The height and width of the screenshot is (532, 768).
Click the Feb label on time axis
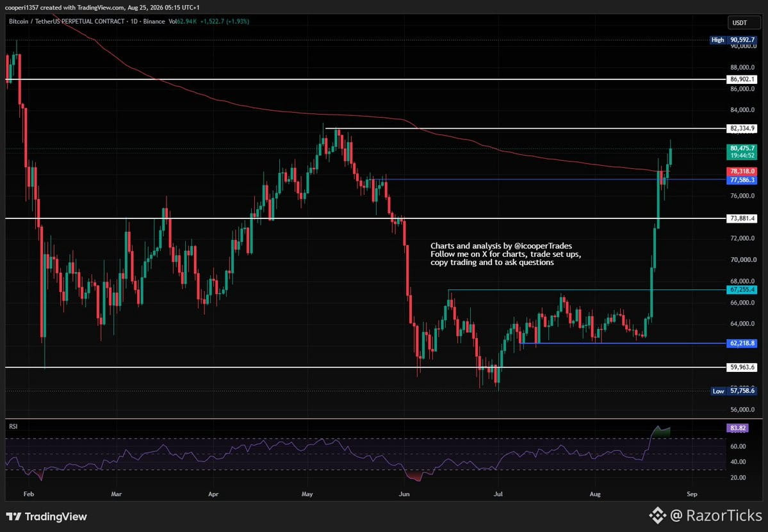[29, 494]
